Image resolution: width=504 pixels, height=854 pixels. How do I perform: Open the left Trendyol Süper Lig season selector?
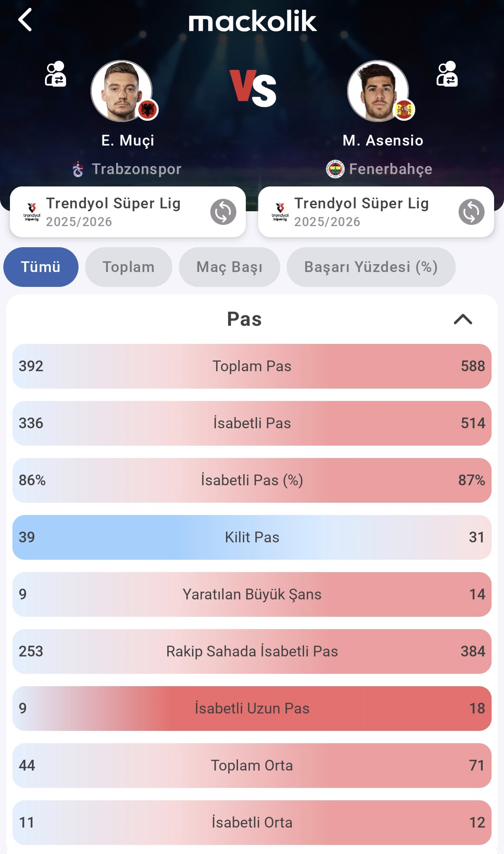coord(113,212)
